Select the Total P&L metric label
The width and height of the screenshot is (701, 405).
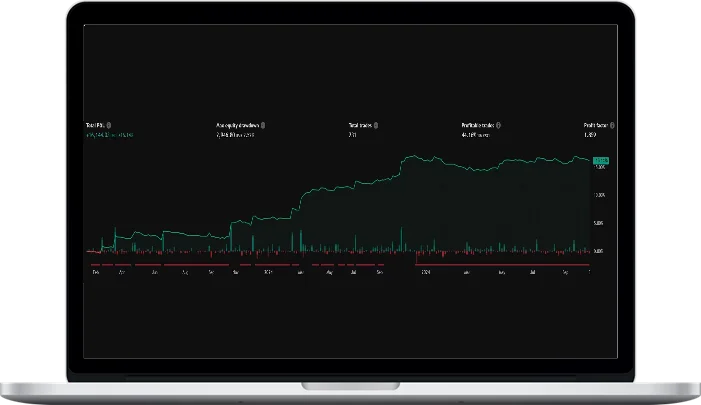(96, 125)
